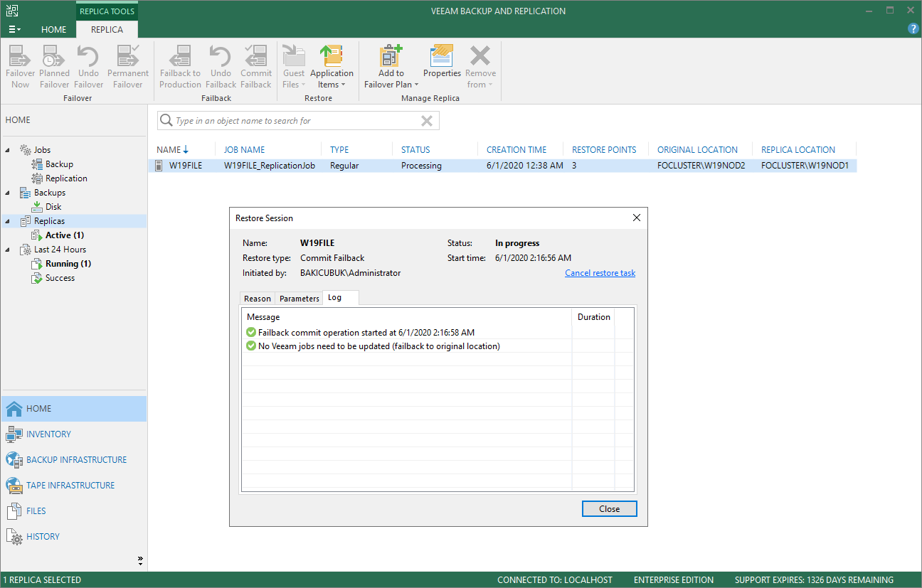The height and width of the screenshot is (588, 922).
Task: Collapse the Jobs tree node
Action: pos(8,150)
